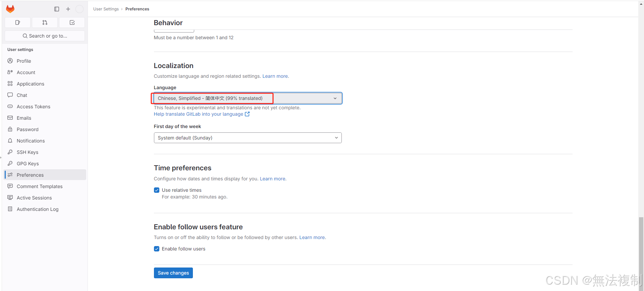644x291 pixels.
Task: Open the GitLab logo homepage
Action: tap(10, 9)
